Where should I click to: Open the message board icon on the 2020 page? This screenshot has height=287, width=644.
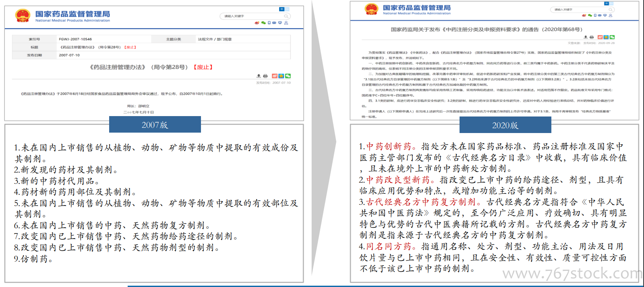(x=605, y=15)
